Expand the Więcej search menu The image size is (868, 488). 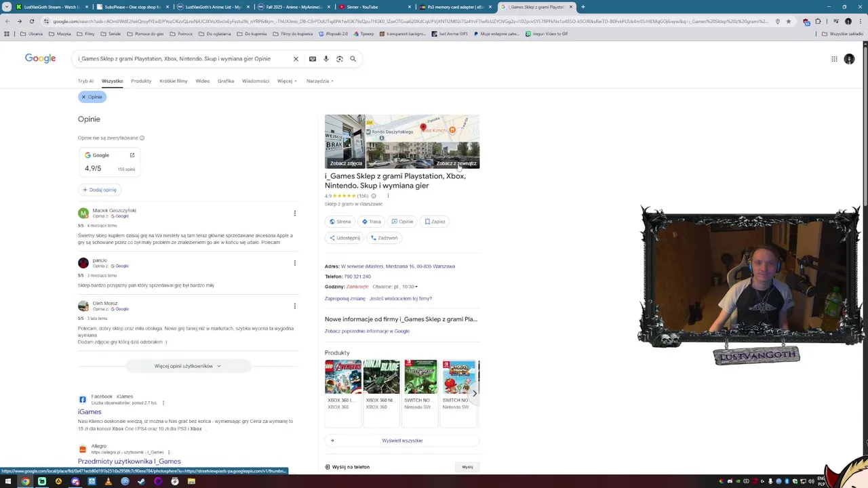click(x=287, y=81)
